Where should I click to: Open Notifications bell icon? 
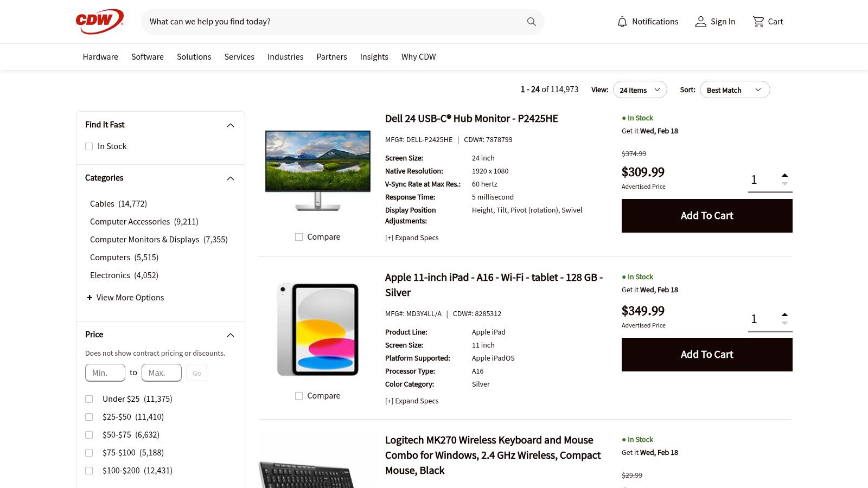tap(622, 22)
